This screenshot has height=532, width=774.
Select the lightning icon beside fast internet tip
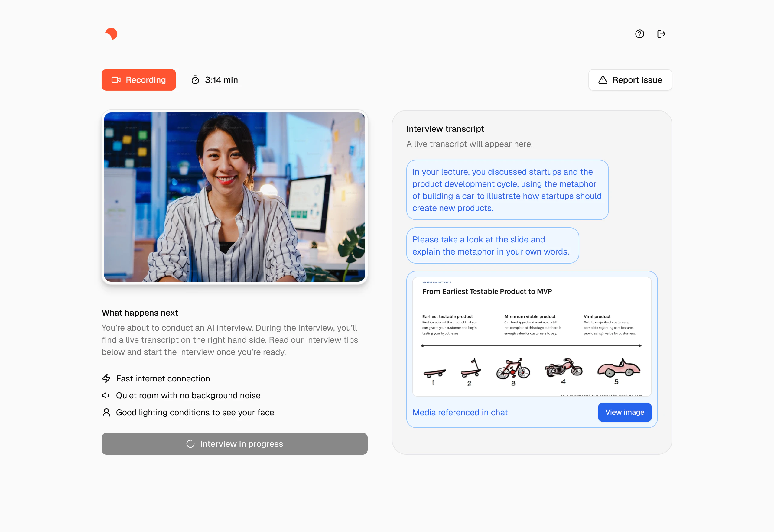(106, 378)
